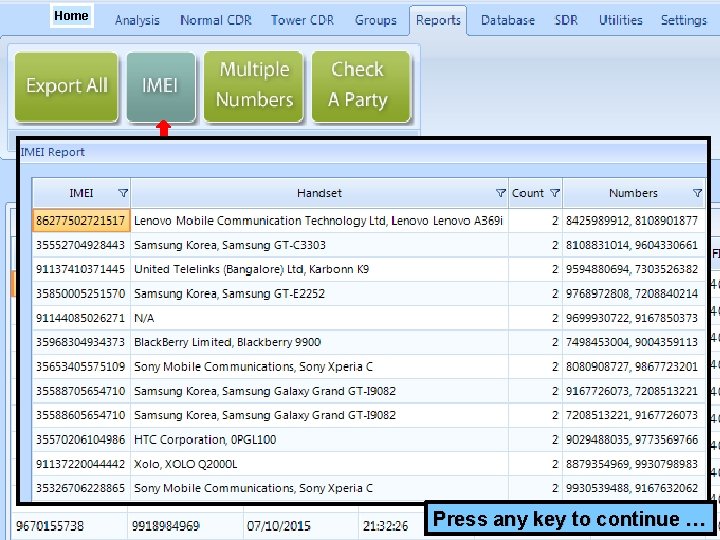This screenshot has height=540, width=720.
Task: Click the Numbers column header
Action: 634,193
